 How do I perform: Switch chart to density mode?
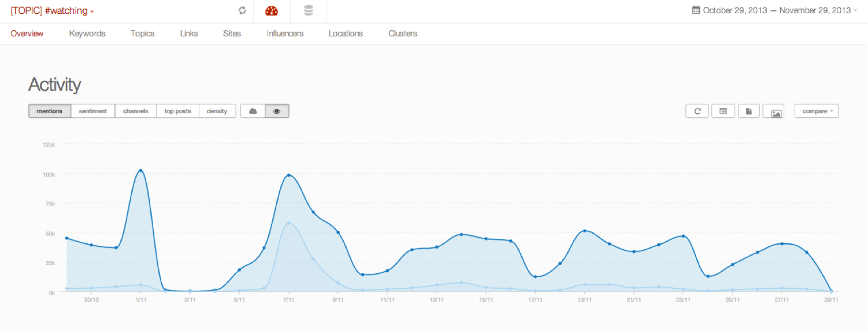tap(217, 111)
